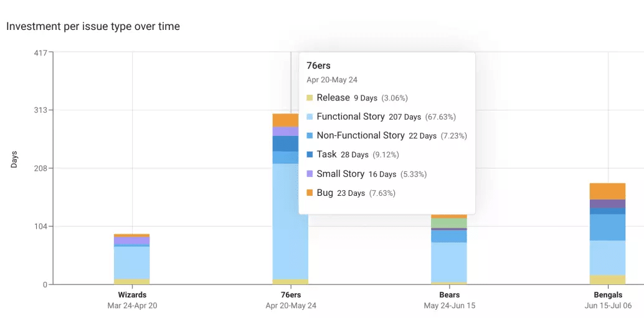Click the 76ers sprint axis label
This screenshot has height=318, width=644.
(291, 295)
